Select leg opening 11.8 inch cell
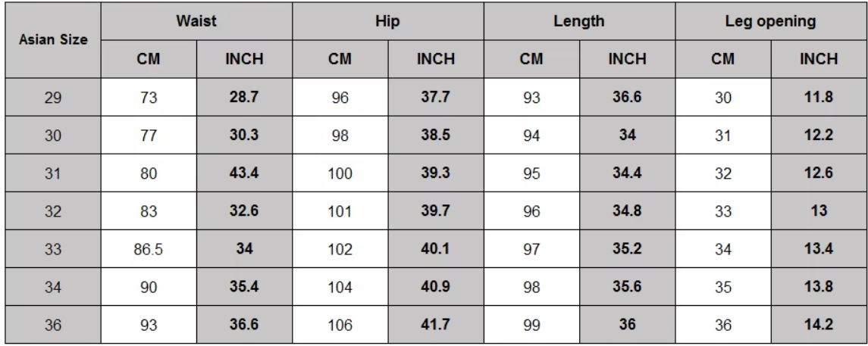Screen dimensions: 868x346 [x=818, y=98]
